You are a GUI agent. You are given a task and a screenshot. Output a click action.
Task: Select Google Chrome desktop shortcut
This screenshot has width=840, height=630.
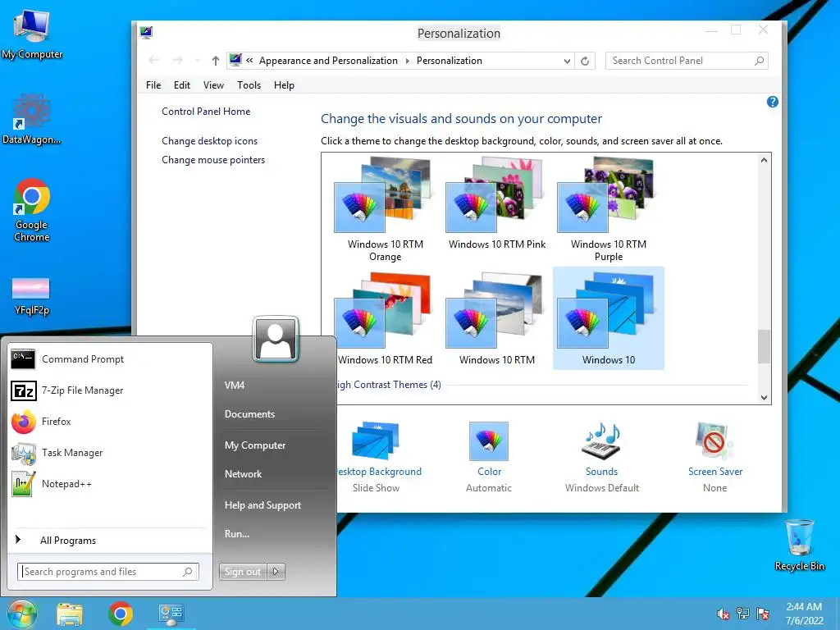point(32,210)
